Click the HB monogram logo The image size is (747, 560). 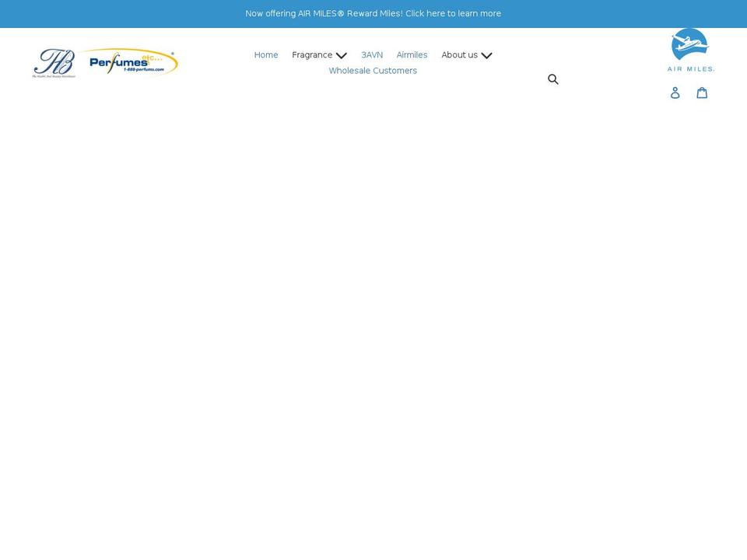(54, 63)
